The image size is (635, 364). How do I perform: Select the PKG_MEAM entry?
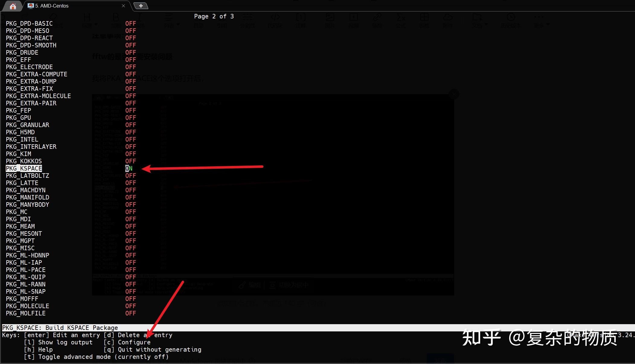(x=20, y=226)
